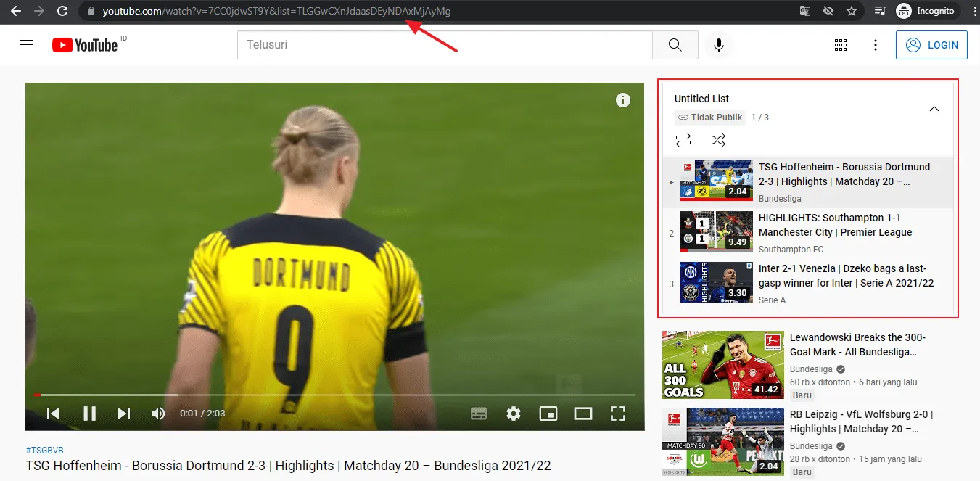Seek on the video progress bar

coord(334,395)
